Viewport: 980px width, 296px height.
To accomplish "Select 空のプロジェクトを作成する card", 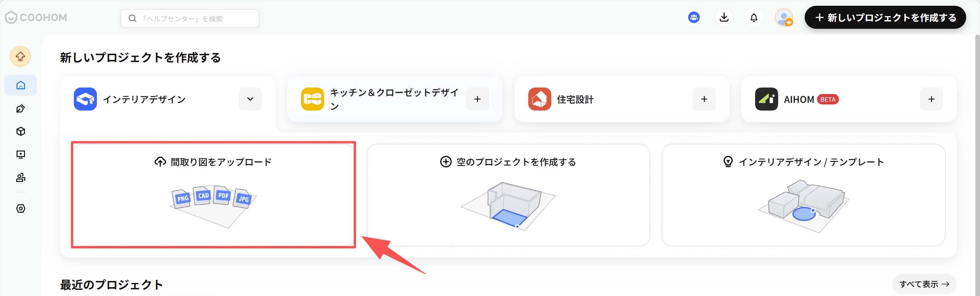I will pos(508,195).
